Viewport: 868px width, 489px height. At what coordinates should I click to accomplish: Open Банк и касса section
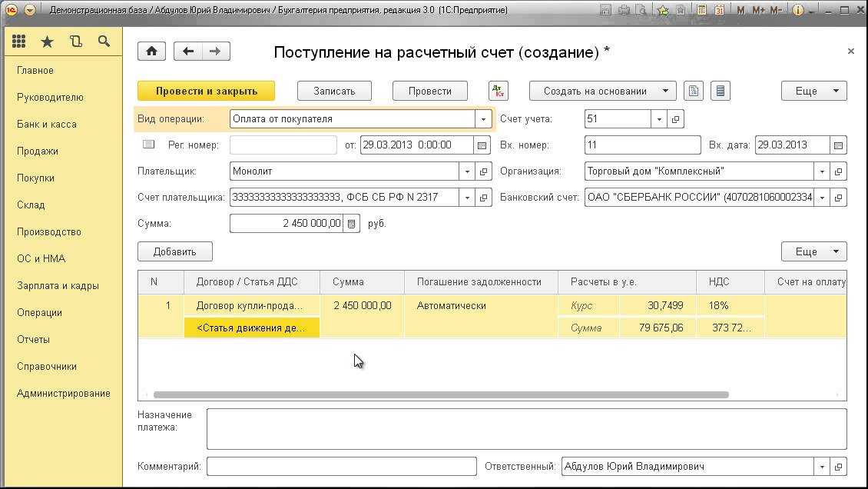tap(47, 124)
